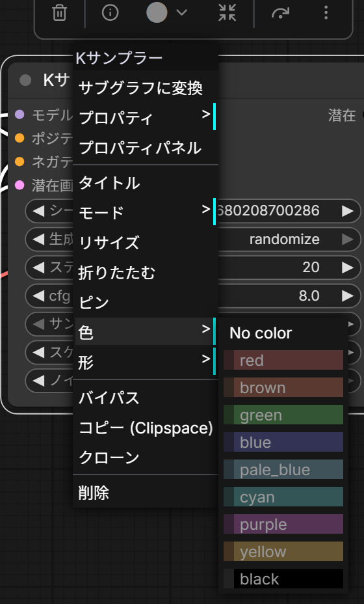Screen dimensions: 364x604
Task: Expand the モード submenu
Action: pyautogui.click(x=146, y=212)
